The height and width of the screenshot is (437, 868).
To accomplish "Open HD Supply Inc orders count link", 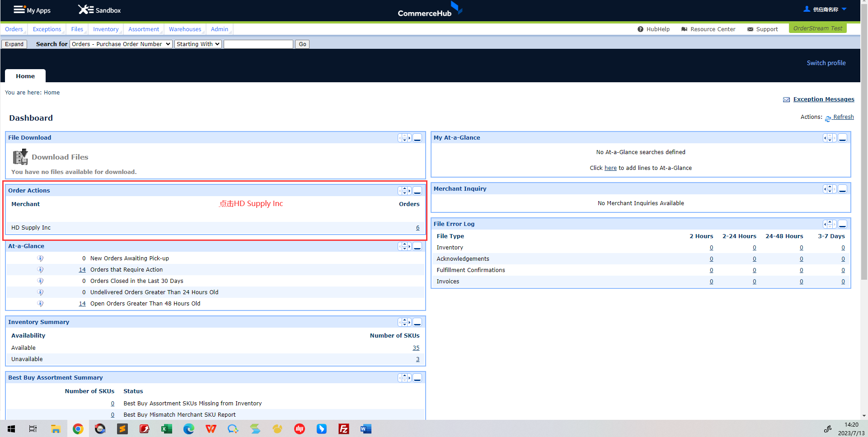I will tap(418, 228).
